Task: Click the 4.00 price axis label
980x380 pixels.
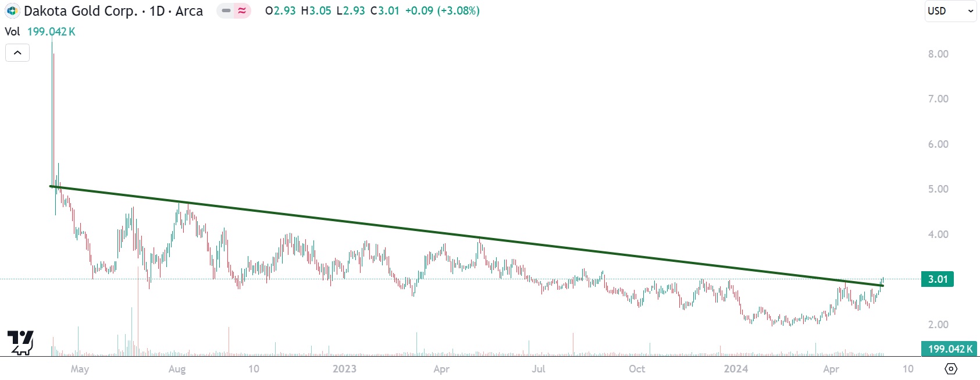Action: 938,235
